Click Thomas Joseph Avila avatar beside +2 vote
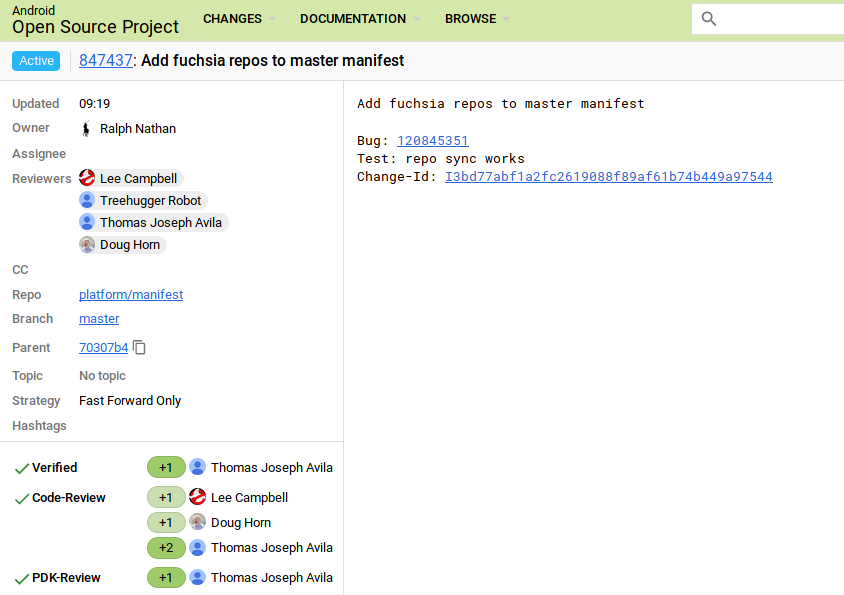 pyautogui.click(x=198, y=548)
